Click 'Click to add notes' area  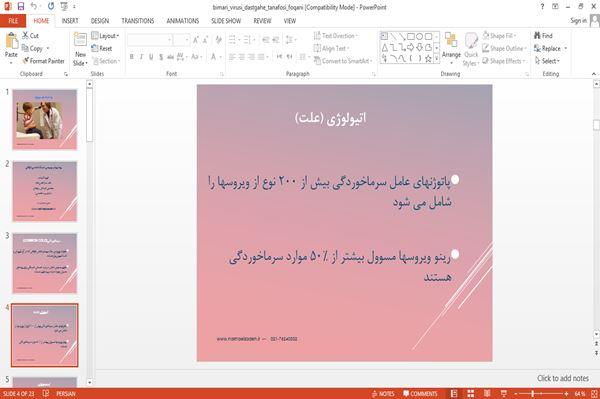click(x=562, y=378)
